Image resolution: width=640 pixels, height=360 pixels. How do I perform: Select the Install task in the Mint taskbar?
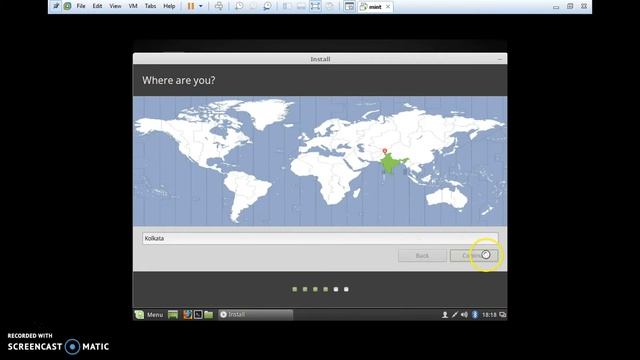pos(256,314)
